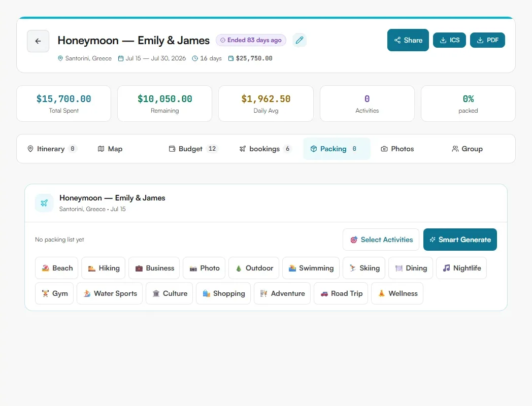Toggle the Skiing activity chip

coord(364,268)
